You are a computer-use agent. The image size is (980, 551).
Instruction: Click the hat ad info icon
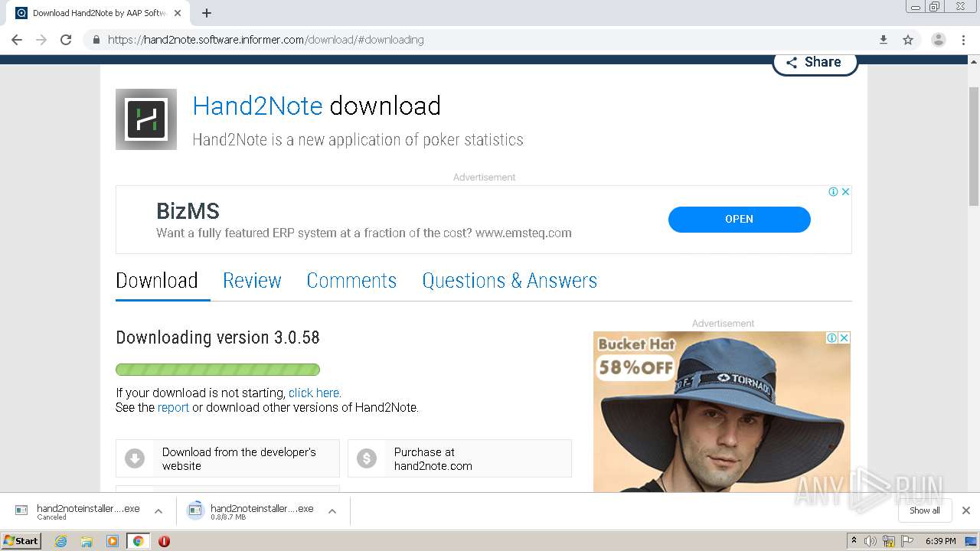(x=831, y=337)
